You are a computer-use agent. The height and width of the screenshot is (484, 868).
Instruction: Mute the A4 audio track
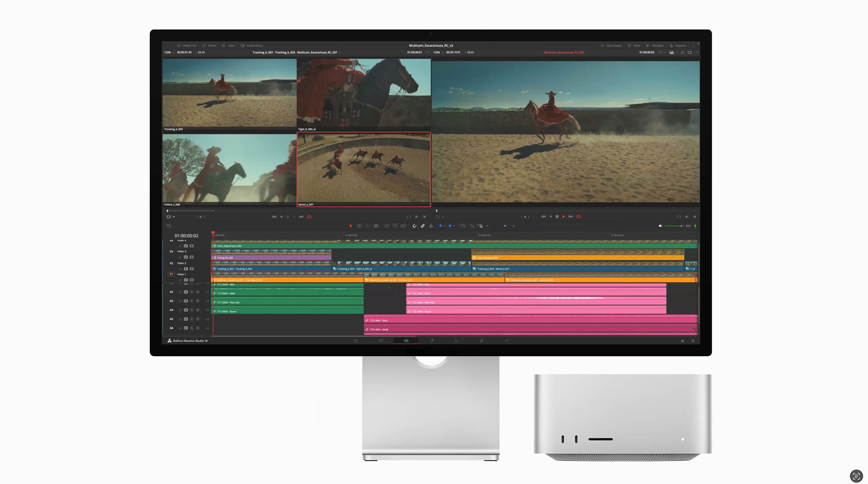point(198,310)
